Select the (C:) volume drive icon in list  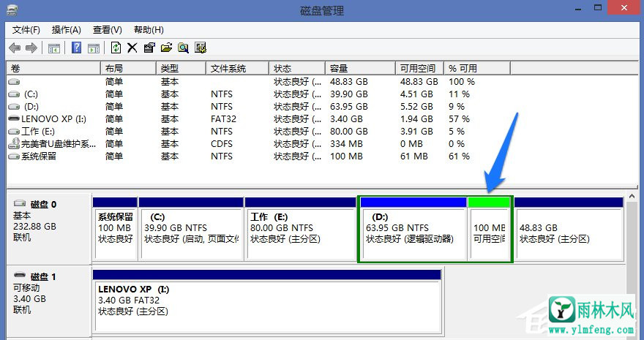[14, 94]
